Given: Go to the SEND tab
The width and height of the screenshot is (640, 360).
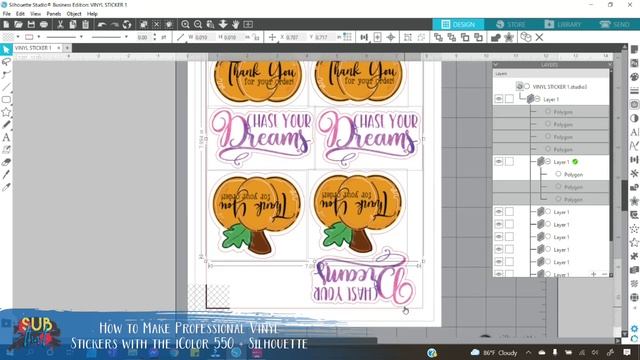Looking at the screenshot, I should [x=615, y=24].
